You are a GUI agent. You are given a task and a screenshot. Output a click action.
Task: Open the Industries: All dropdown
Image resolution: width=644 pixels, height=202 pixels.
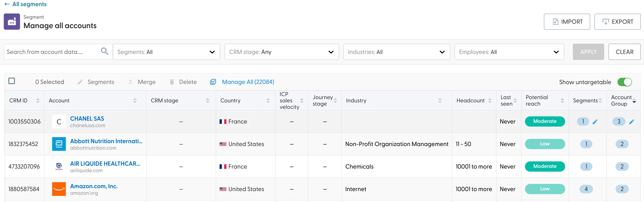coord(397,52)
